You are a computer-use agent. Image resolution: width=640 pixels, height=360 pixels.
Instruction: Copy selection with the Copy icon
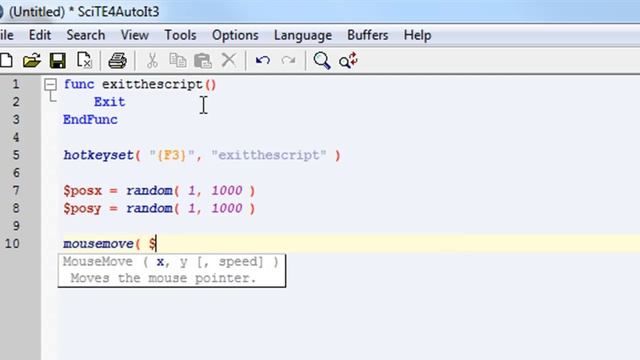tap(178, 60)
